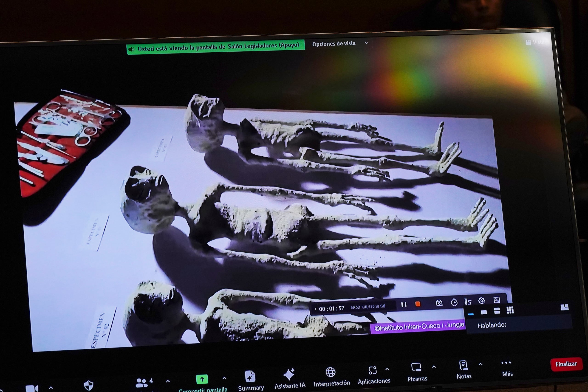Image resolution: width=588 pixels, height=392 pixels.
Task: Open the recorder settings gear
Action: (482, 301)
